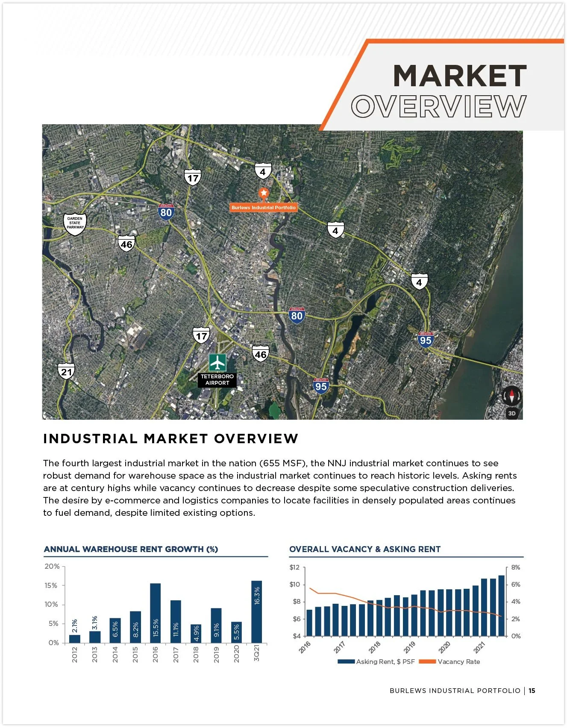Select Interstate 80 shield in the map center
This screenshot has width=567, height=728.
point(297,315)
